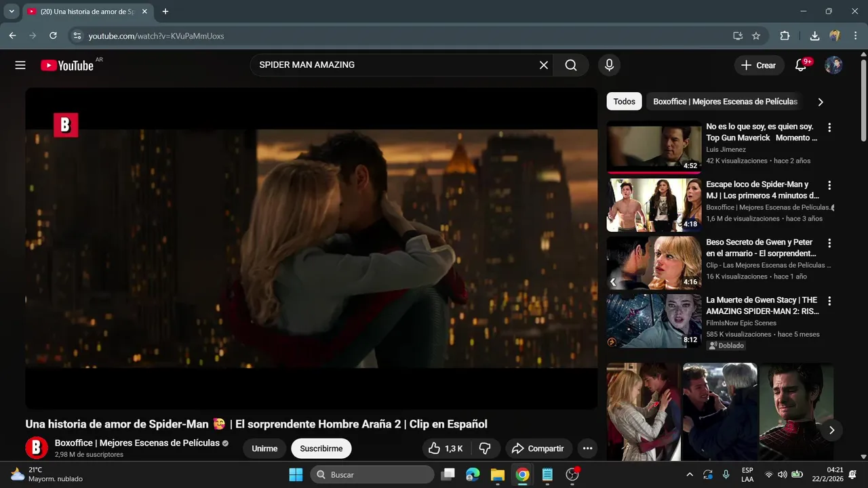
Task: Click the cast/install icon in address bar
Action: click(738, 36)
